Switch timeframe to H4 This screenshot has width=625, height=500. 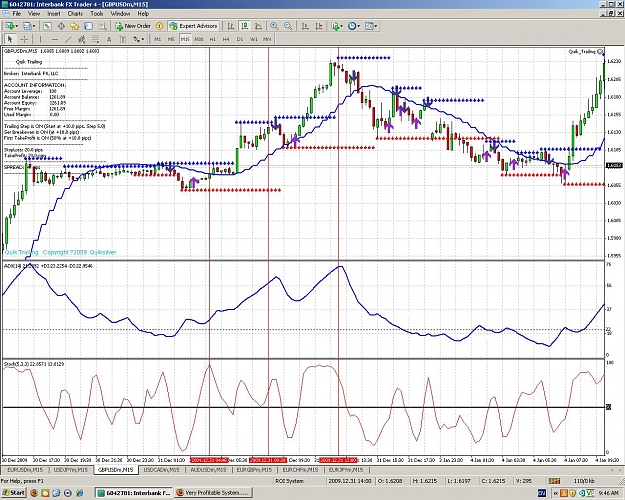coord(226,39)
